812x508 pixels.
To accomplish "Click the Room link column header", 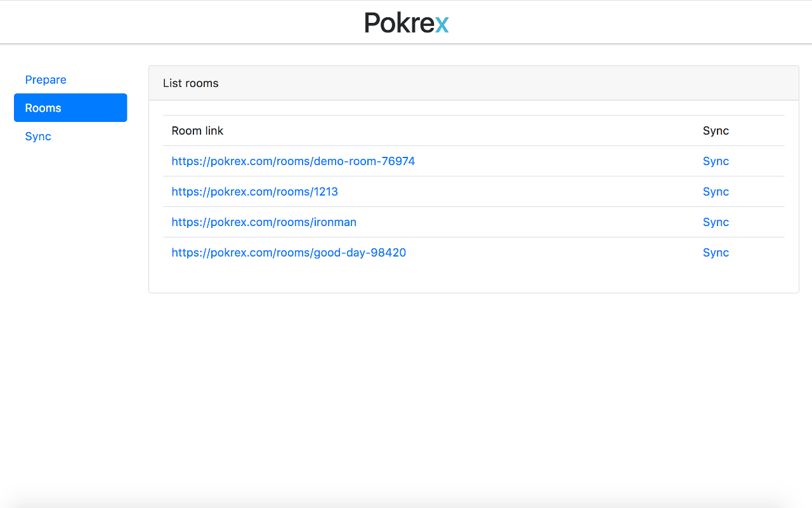I will coord(197,131).
